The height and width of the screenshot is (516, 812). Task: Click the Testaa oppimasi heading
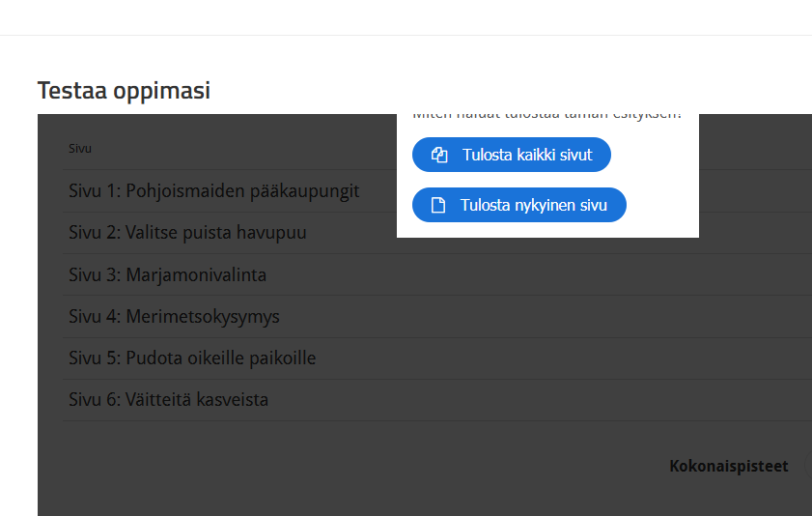coord(124,91)
